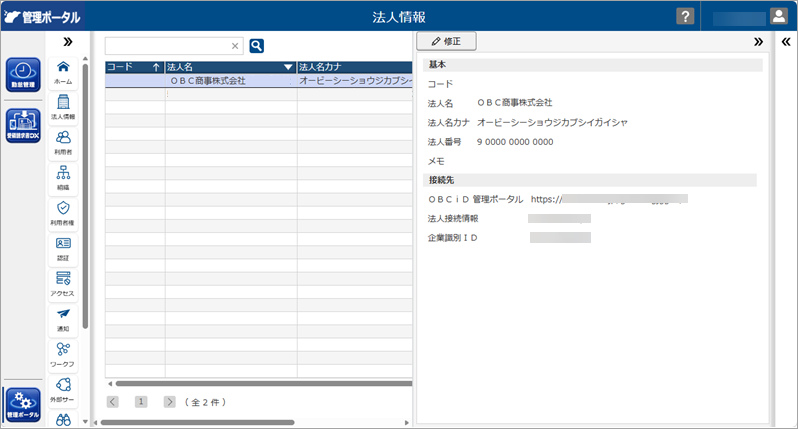Screen dimensions: 798x429
Task: Click the 法人接続情報 label
Action: 452,218
